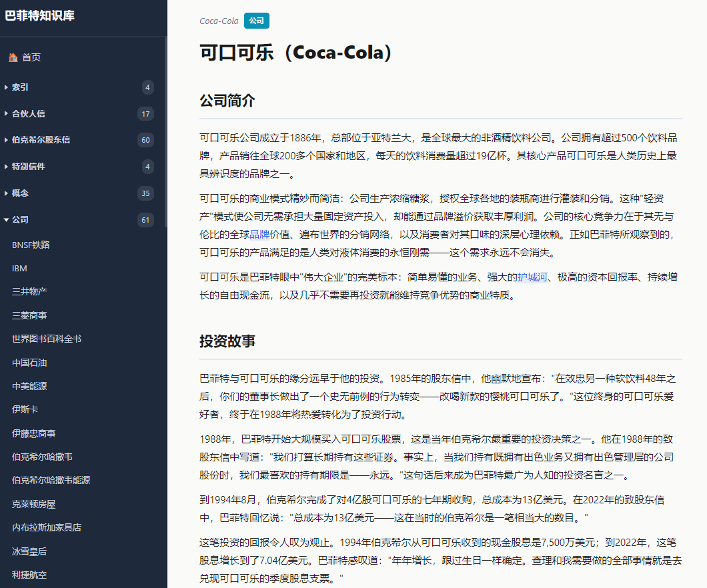707x588 pixels.
Task: Open the 伊藤忠商事 sidebar entry
Action: pos(33,433)
